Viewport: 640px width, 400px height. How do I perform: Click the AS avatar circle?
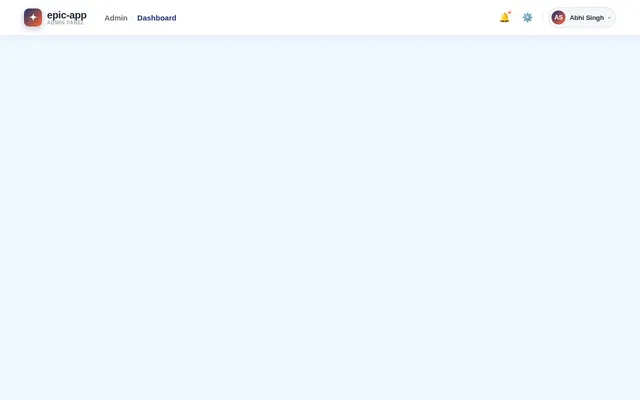(x=558, y=18)
